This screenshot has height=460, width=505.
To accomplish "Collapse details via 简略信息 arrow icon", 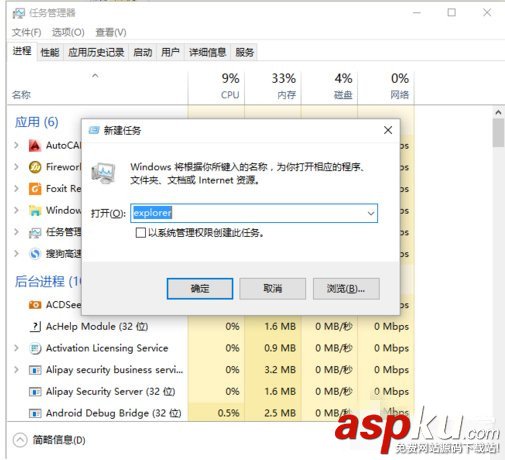I will (x=20, y=440).
